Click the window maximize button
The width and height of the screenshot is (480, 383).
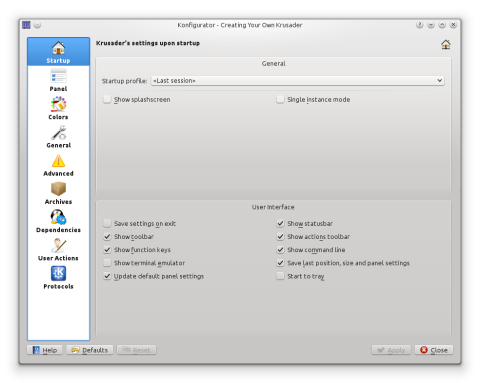coord(442,25)
